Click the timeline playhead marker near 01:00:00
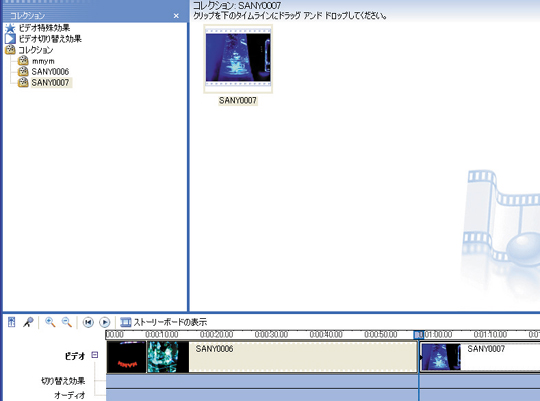This screenshot has width=540, height=401. (x=418, y=335)
